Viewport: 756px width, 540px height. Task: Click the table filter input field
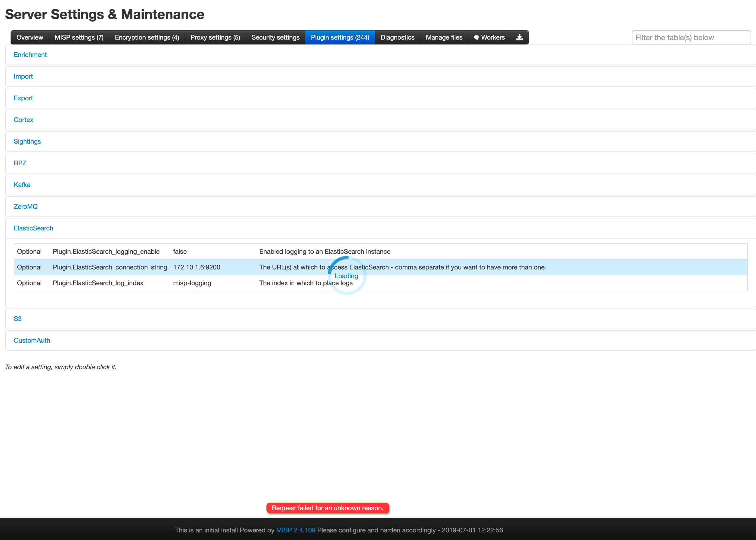pos(691,37)
